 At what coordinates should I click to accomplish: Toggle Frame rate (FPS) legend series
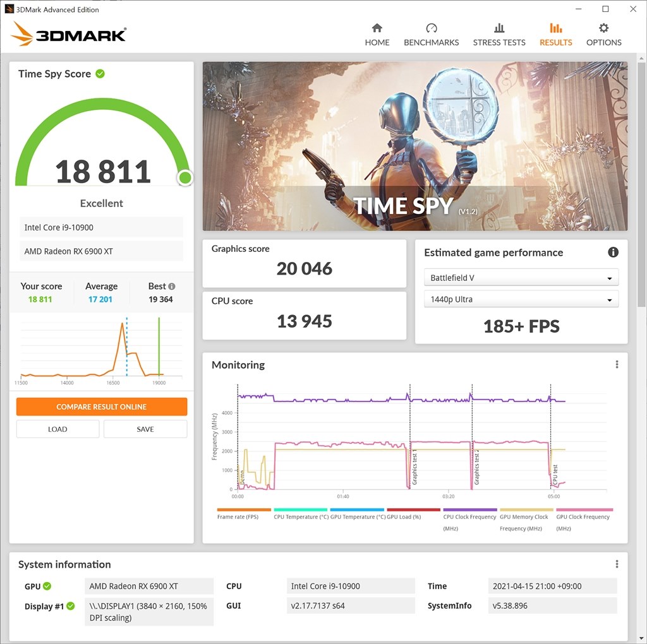click(243, 514)
